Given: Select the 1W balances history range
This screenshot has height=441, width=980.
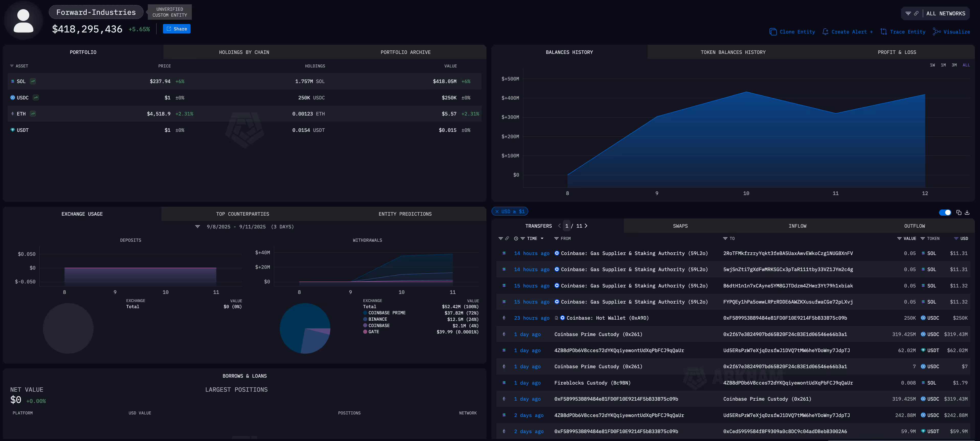Looking at the screenshot, I should pyautogui.click(x=932, y=65).
